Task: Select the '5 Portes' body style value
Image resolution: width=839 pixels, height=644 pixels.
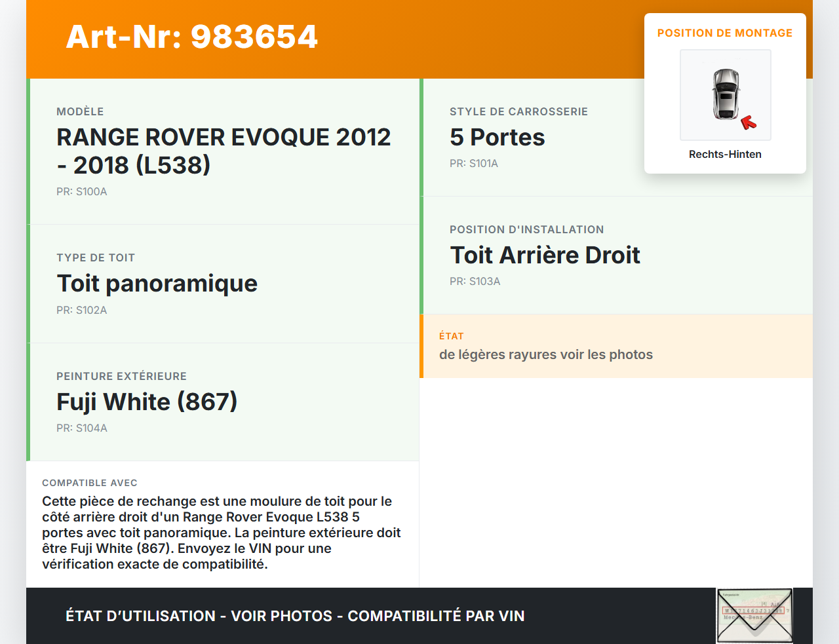Action: pyautogui.click(x=498, y=138)
